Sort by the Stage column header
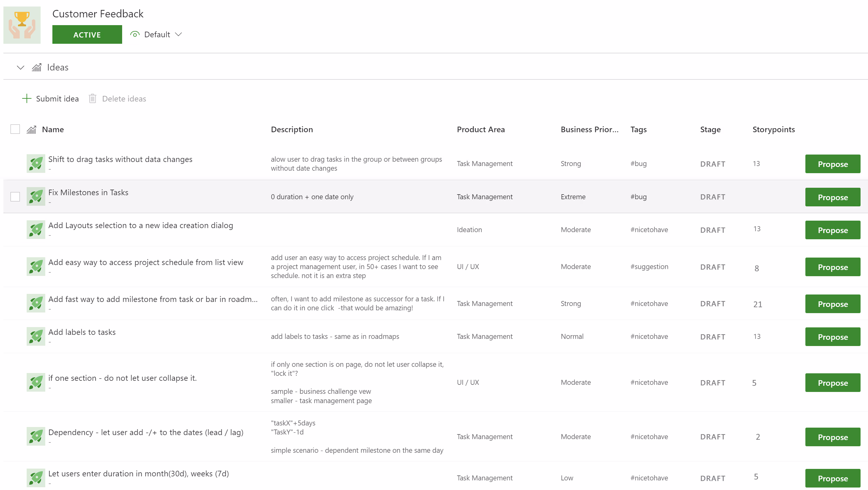The width and height of the screenshot is (868, 490). pos(710,129)
